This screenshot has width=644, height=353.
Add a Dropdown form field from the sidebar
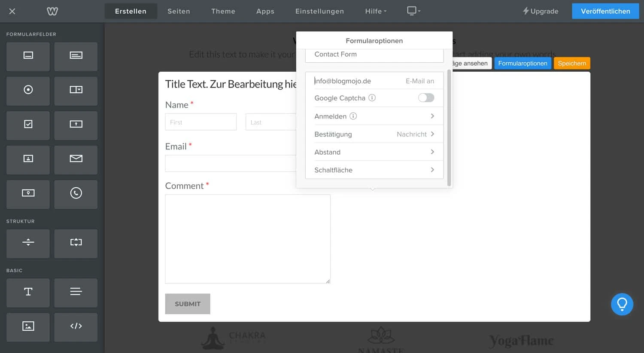(76, 91)
